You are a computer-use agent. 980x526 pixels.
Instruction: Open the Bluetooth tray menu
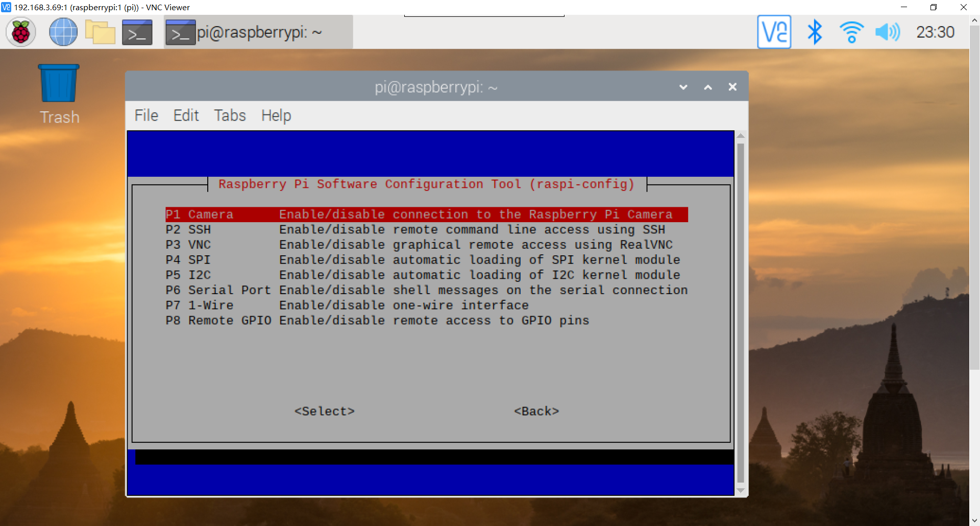(815, 32)
